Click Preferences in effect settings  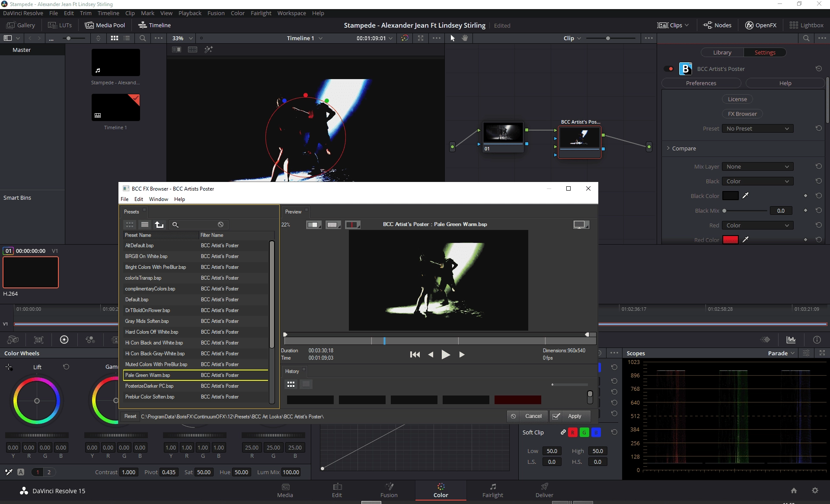click(x=701, y=83)
